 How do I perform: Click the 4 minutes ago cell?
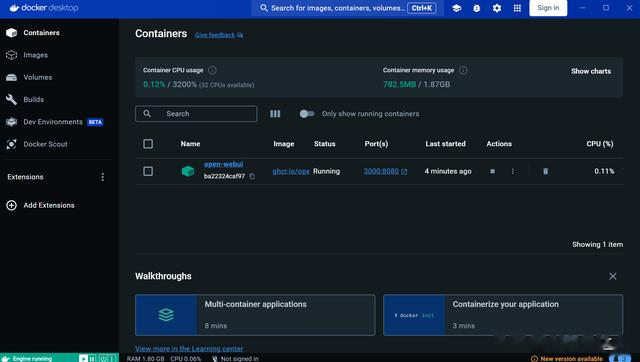coord(448,171)
